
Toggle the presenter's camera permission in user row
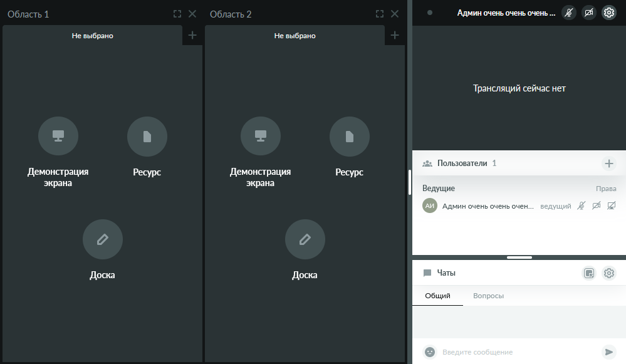tap(596, 206)
